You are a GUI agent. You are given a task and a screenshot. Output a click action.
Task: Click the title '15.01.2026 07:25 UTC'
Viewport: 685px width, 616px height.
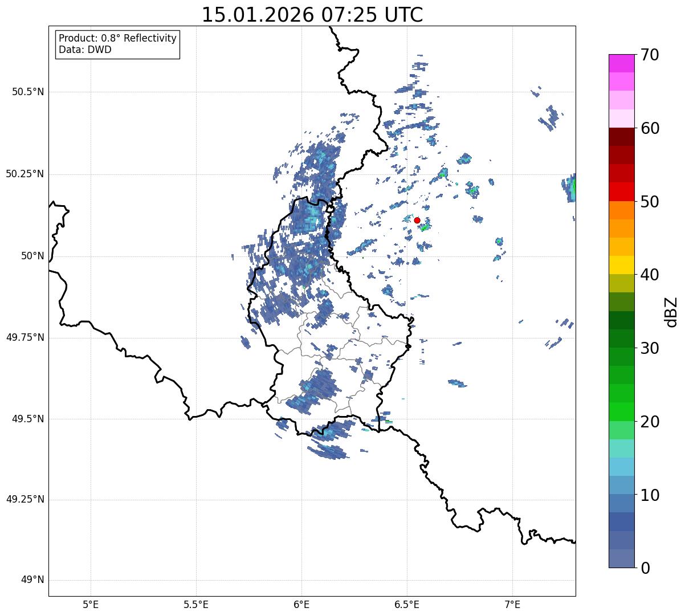point(312,15)
